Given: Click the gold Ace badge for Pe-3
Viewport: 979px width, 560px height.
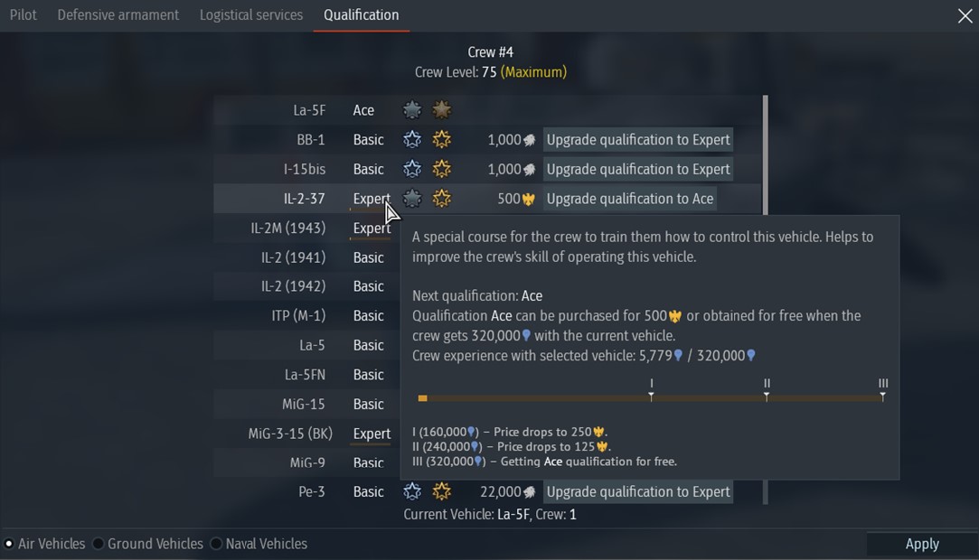Looking at the screenshot, I should 442,491.
